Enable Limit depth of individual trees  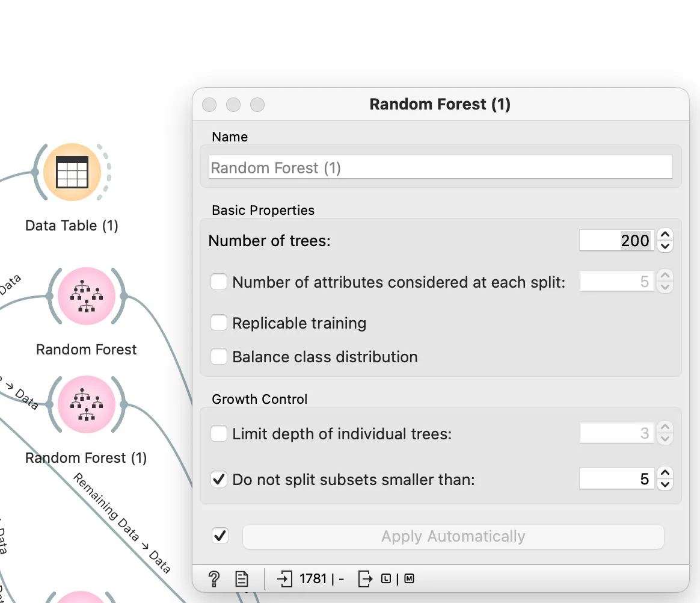pyautogui.click(x=219, y=433)
